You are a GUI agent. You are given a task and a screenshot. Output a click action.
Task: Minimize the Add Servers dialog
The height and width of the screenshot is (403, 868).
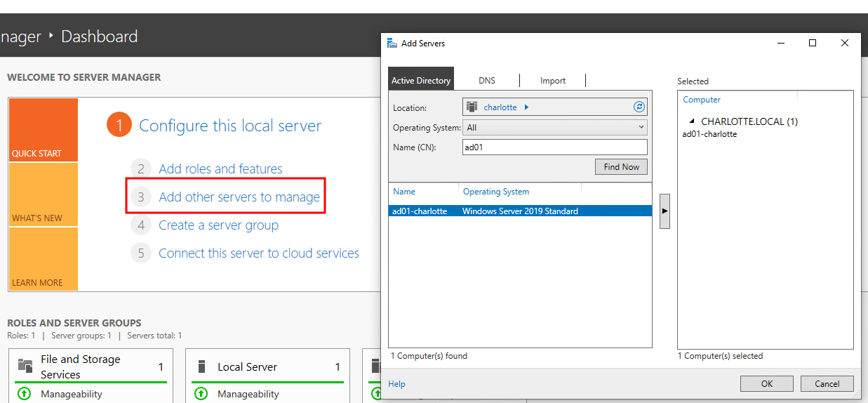(x=781, y=43)
